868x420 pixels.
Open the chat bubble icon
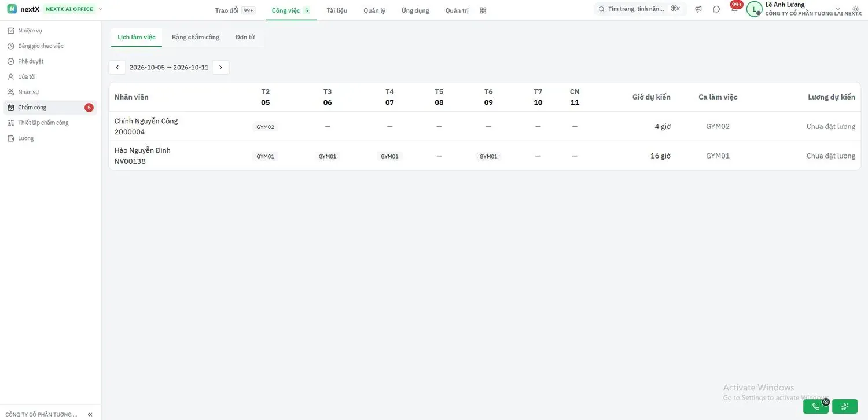pos(716,9)
